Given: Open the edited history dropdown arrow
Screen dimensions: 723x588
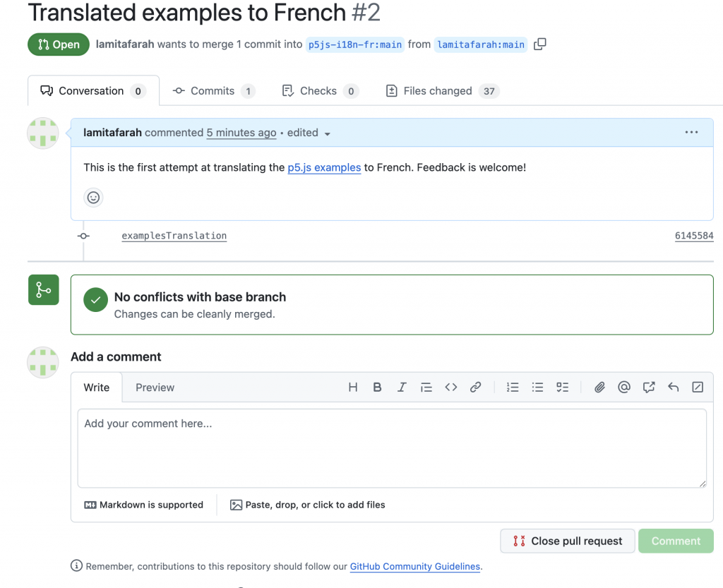Looking at the screenshot, I should [328, 134].
